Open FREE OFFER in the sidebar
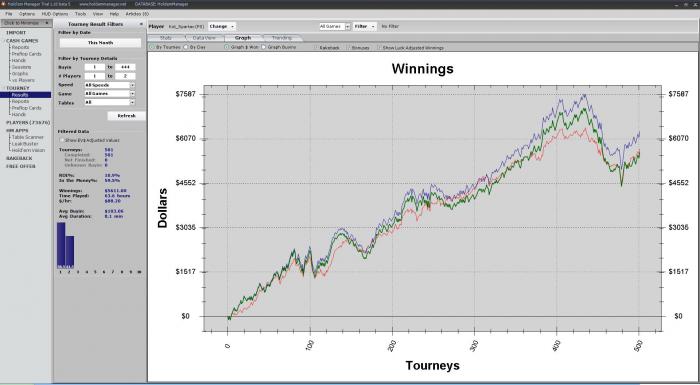The width and height of the screenshot is (700, 385). pyautogui.click(x=21, y=166)
